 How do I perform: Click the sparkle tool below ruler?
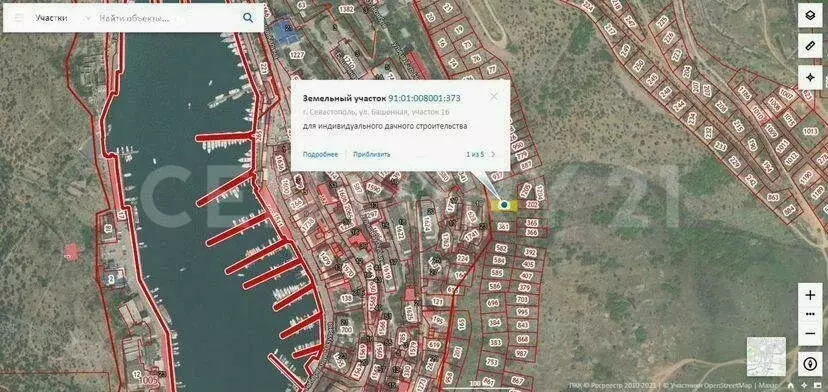[x=810, y=78]
